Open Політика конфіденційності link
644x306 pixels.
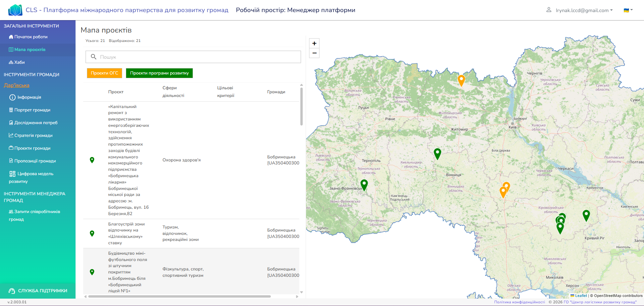click(519, 302)
